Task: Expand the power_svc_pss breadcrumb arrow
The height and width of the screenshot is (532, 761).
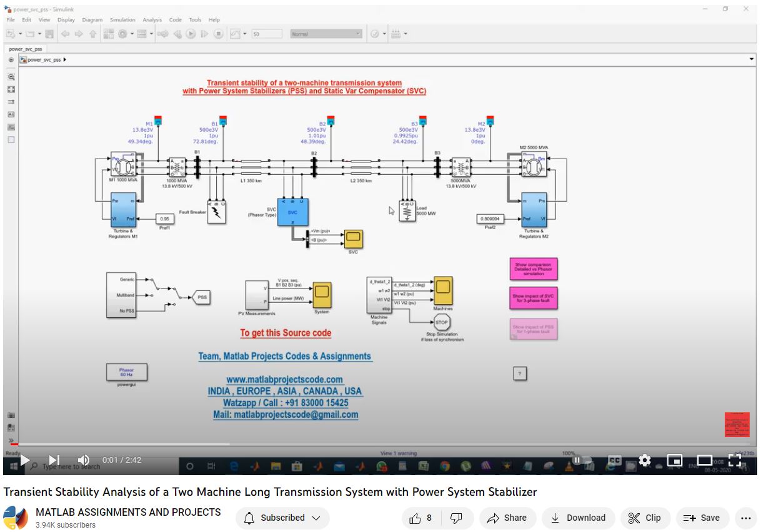Action: click(65, 60)
